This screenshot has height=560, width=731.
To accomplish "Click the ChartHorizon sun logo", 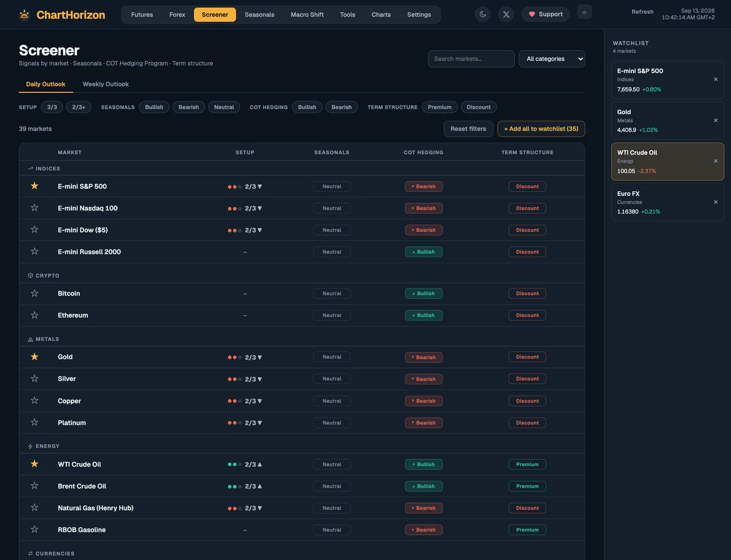I will pyautogui.click(x=24, y=14).
